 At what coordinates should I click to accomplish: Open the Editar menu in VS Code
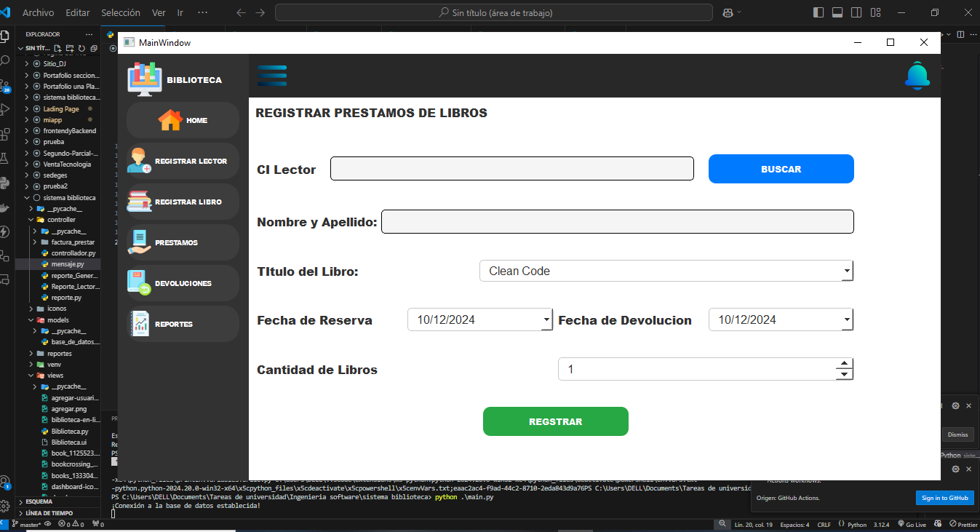click(x=78, y=12)
